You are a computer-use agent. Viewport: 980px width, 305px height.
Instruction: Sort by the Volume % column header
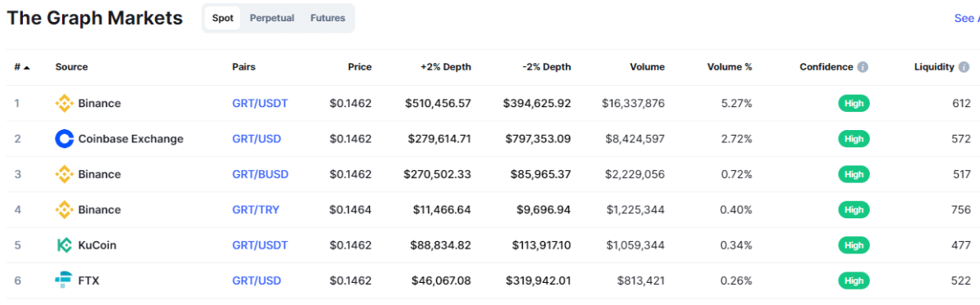pos(729,67)
